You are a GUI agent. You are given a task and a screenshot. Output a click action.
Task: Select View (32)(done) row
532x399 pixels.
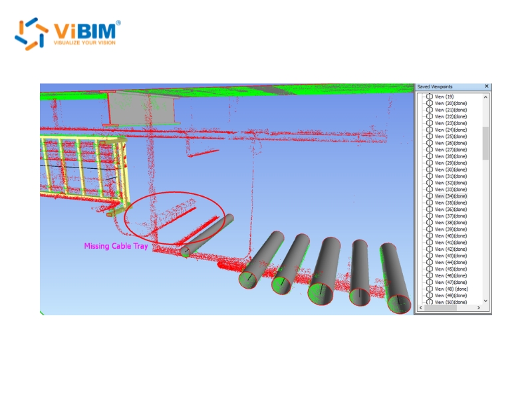click(451, 183)
